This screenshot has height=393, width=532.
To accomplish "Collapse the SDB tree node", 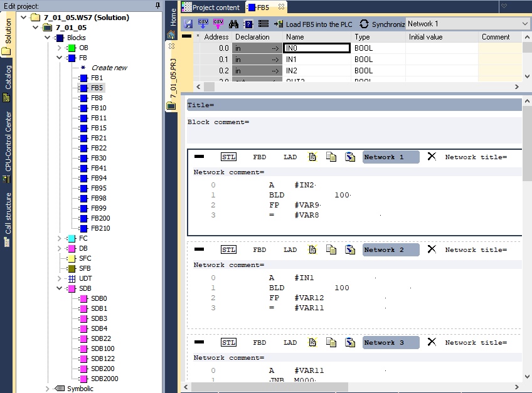I will point(59,288).
